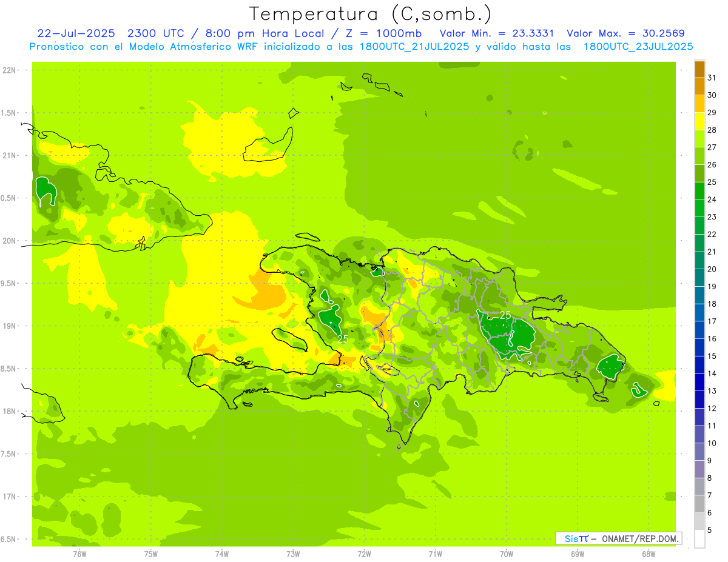The height and width of the screenshot is (562, 728).
Task: Click the "17N" latitude axis label
Action: 9,497
